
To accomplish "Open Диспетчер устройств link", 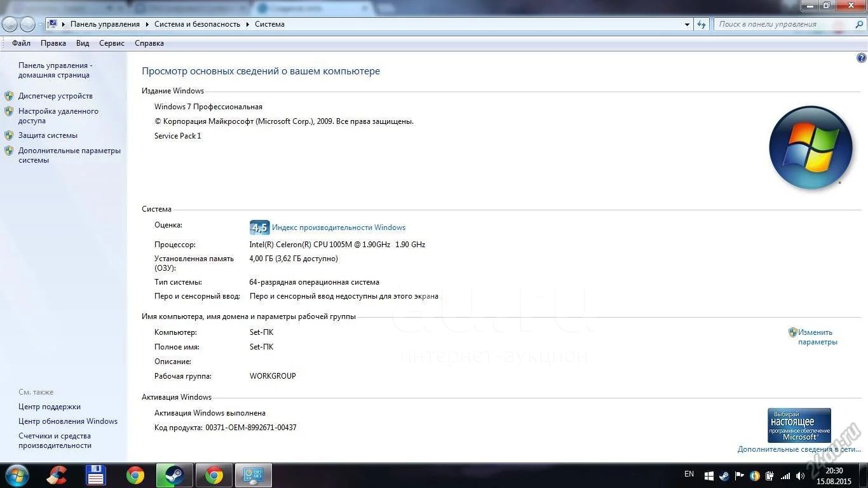I will coord(55,96).
